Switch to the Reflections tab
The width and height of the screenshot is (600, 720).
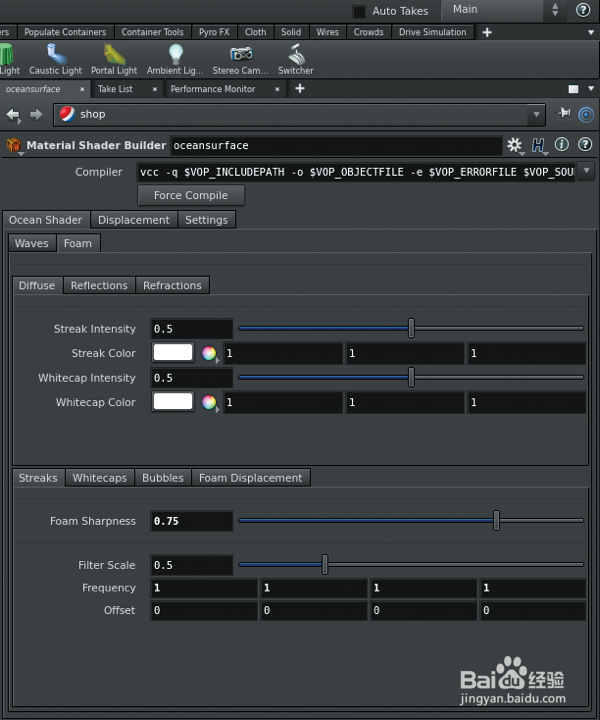click(x=99, y=286)
